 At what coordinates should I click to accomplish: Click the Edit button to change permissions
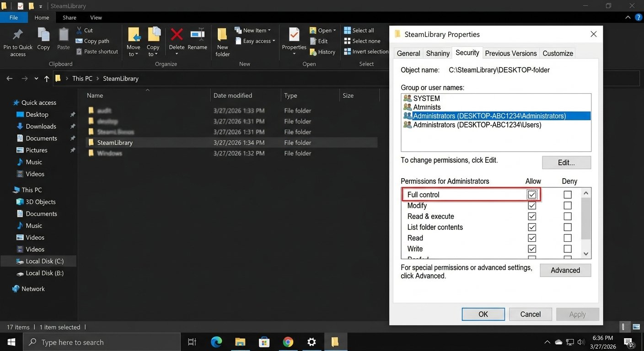click(x=566, y=162)
